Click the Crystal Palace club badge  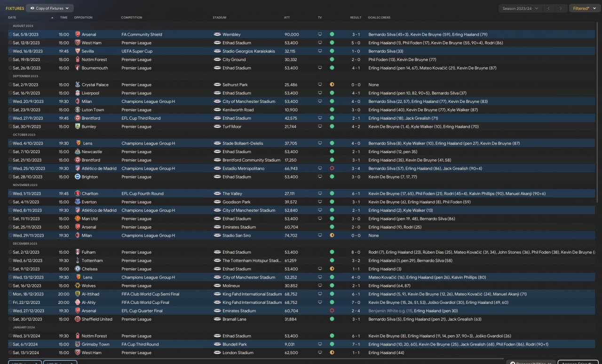click(x=78, y=85)
